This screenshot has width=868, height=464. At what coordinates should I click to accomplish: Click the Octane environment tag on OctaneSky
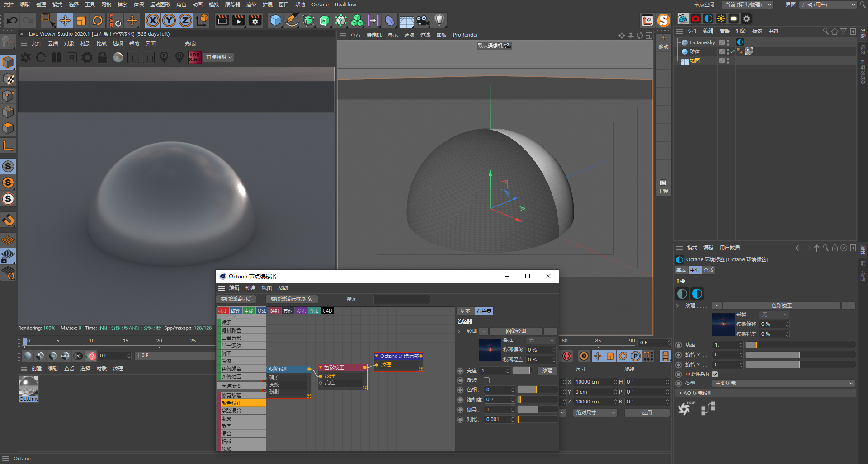coord(740,42)
